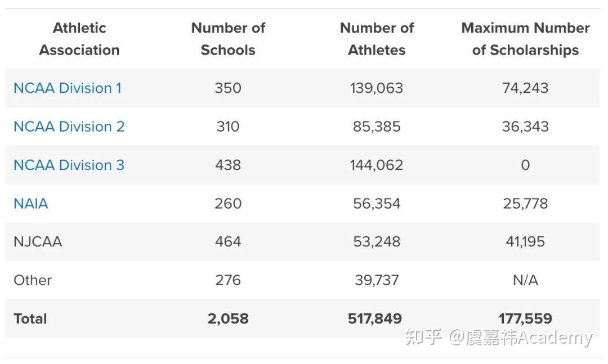Click the Number of Athletes column header
Image resolution: width=608 pixels, height=364 pixels.
click(377, 39)
